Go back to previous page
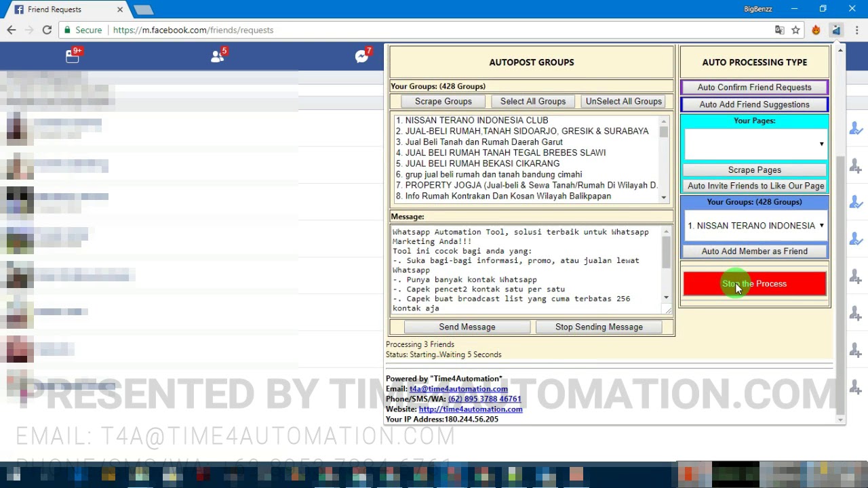Screen dimensions: 868x488 coord(12,30)
